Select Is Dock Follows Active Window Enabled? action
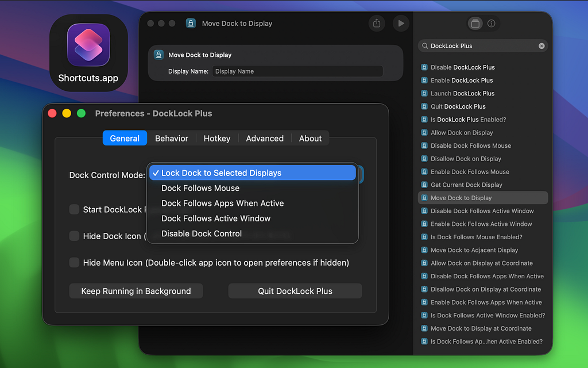 pyautogui.click(x=482, y=316)
